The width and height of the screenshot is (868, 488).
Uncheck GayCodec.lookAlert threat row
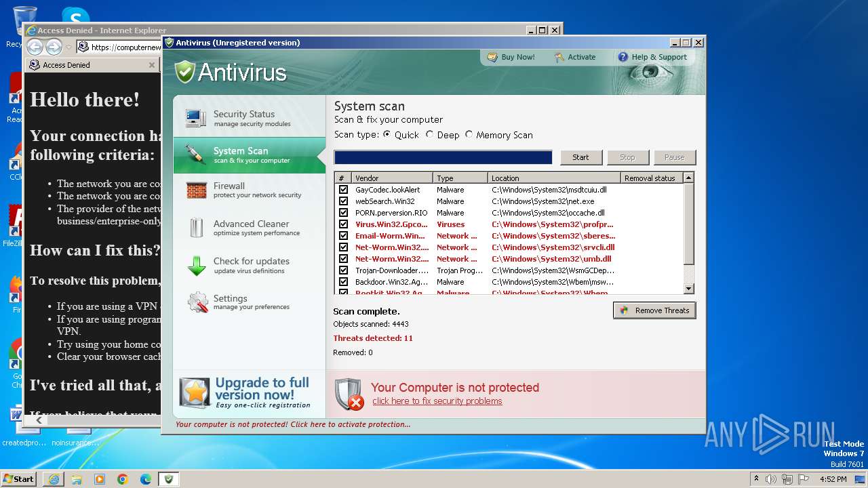[343, 190]
